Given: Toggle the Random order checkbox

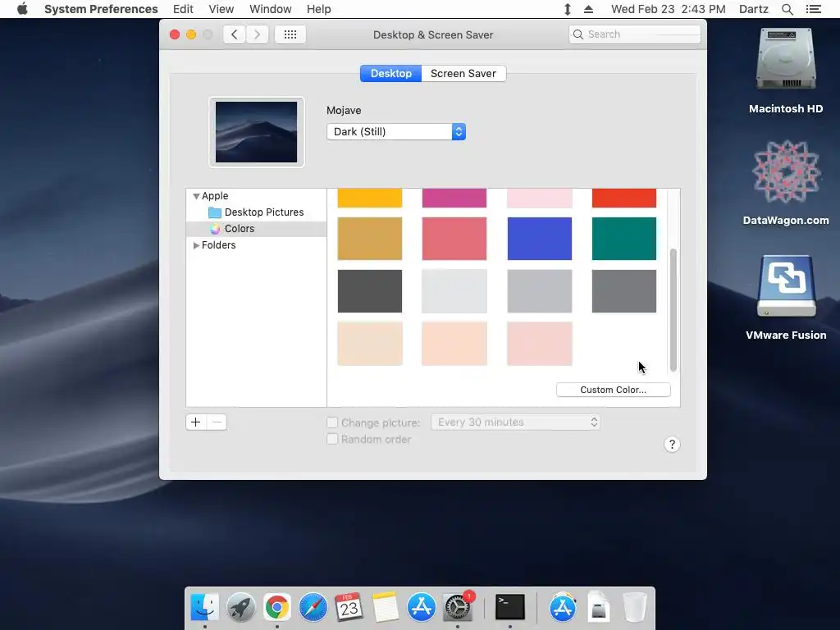Looking at the screenshot, I should tap(332, 440).
